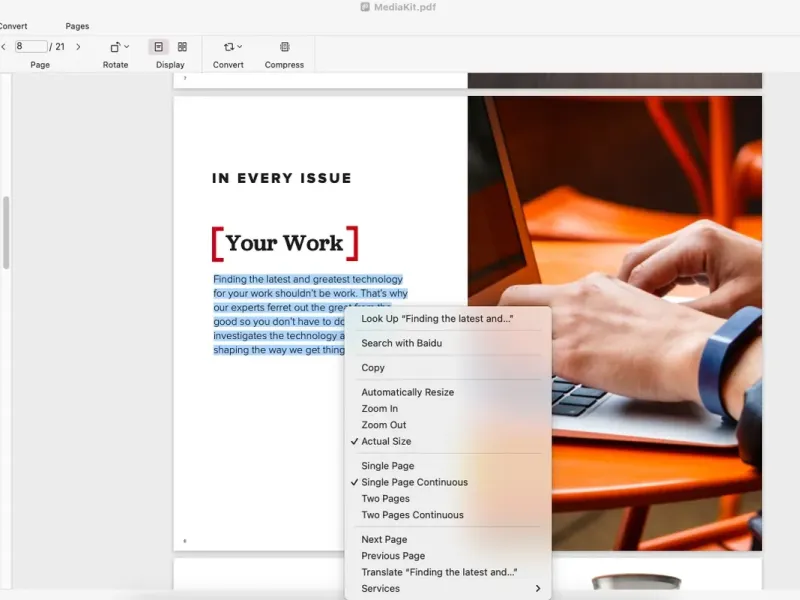Click the document icon beside MediaKit.pdf
The height and width of the screenshot is (600, 800).
tap(365, 7)
